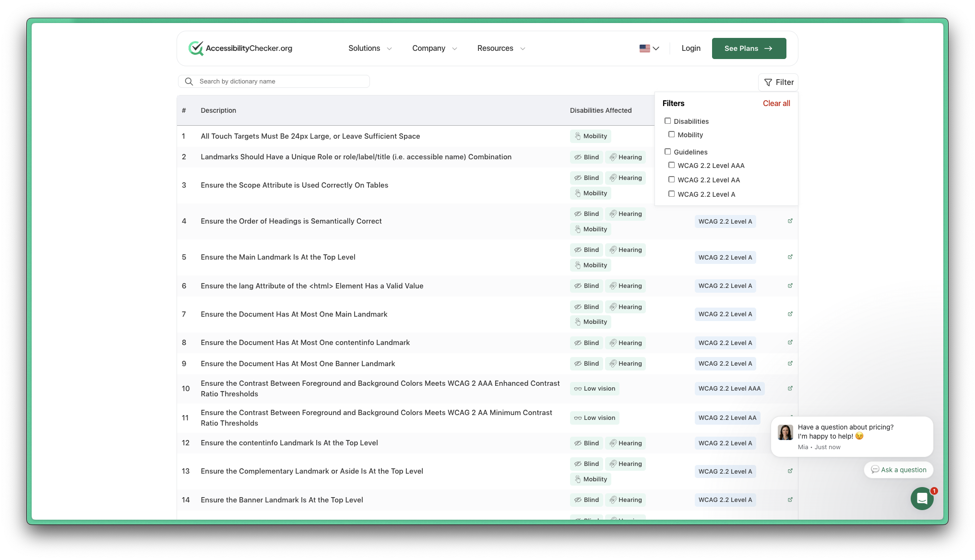
Task: Open the chat widget bubble icon
Action: coord(922,499)
